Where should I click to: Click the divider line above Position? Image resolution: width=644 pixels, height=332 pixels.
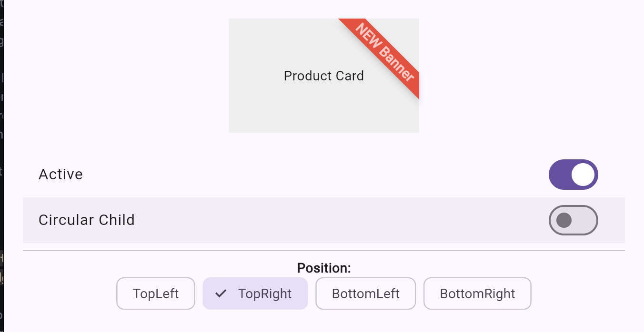click(324, 250)
